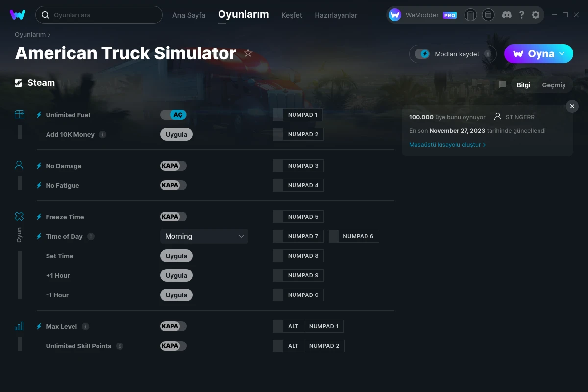Click the search magnifier icon
The image size is (588, 392).
click(x=45, y=15)
